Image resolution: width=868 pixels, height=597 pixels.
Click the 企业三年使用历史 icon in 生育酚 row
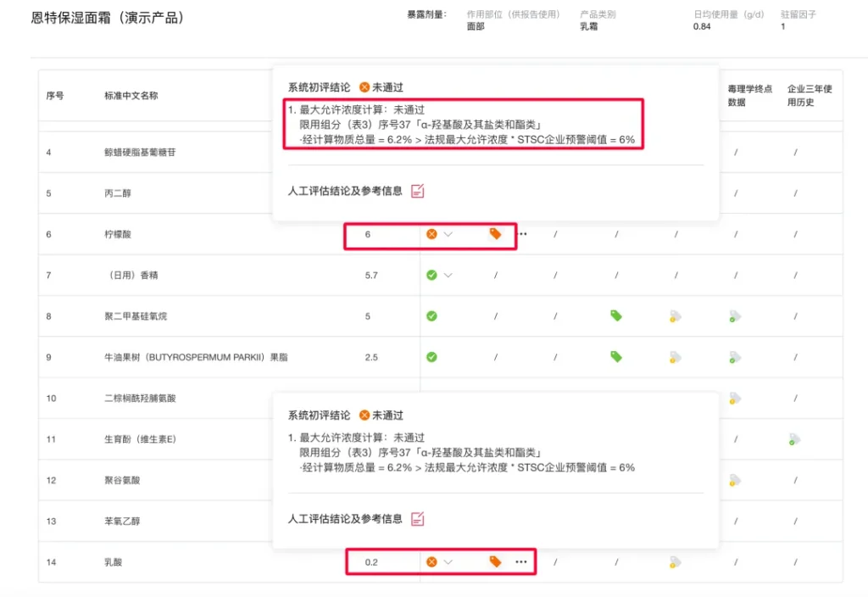pos(794,439)
